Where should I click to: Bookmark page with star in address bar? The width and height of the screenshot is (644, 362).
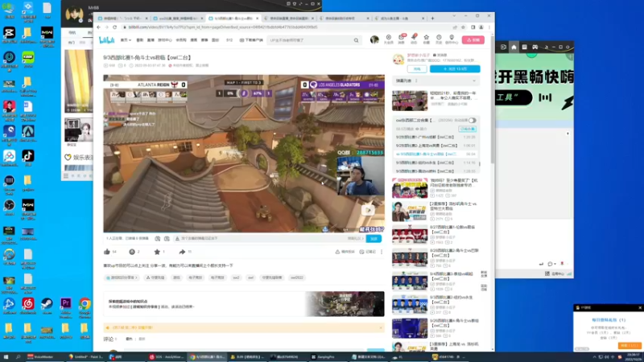tap(464, 27)
